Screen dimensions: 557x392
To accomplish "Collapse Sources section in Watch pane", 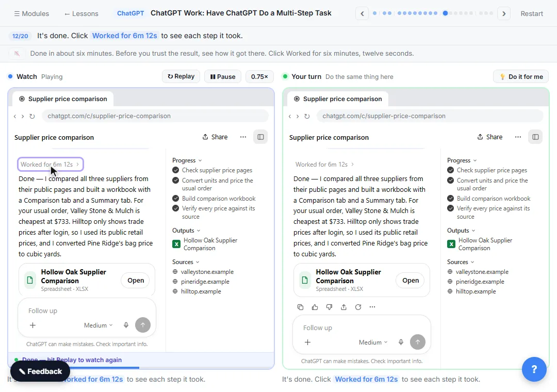I will pyautogui.click(x=186, y=262).
